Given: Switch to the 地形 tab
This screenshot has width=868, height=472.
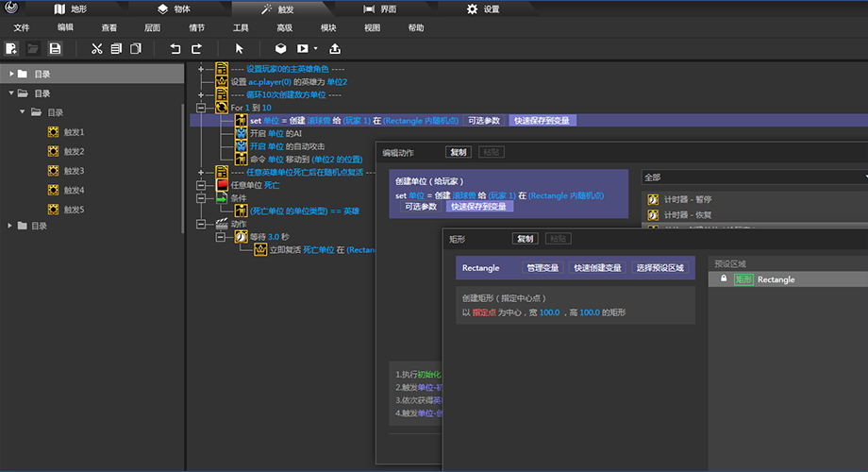Looking at the screenshot, I should pyautogui.click(x=75, y=9).
